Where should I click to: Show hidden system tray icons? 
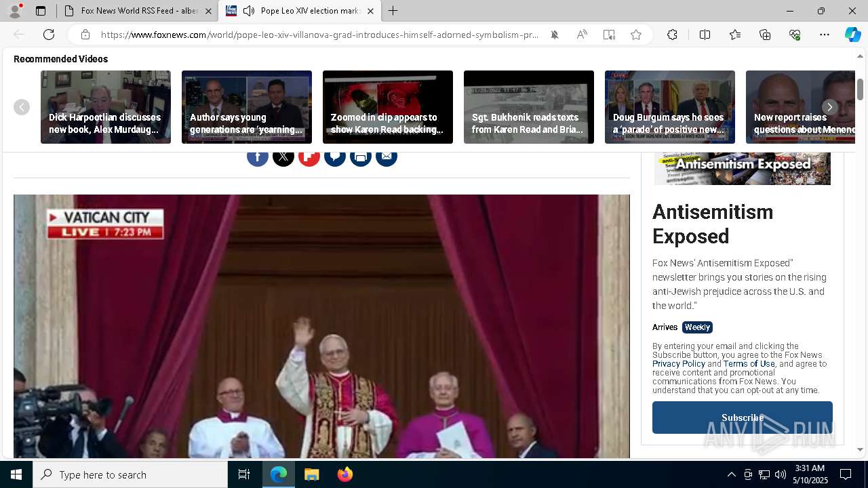[x=731, y=474]
